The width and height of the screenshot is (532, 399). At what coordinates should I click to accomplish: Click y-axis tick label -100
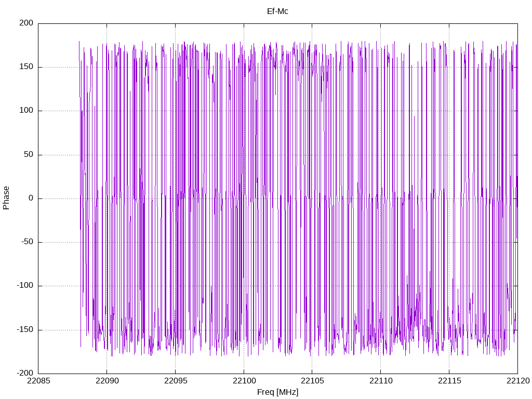click(x=25, y=286)
